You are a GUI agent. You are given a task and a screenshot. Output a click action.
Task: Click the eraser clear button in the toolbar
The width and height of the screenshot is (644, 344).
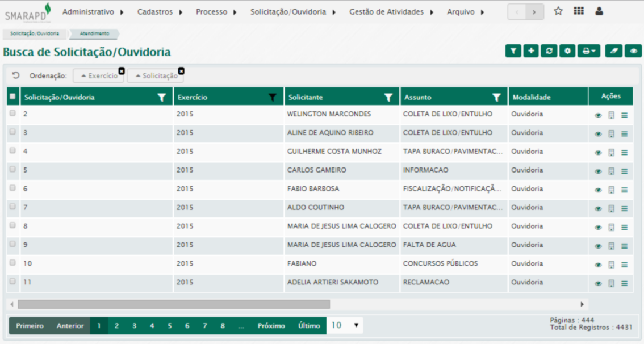point(613,51)
